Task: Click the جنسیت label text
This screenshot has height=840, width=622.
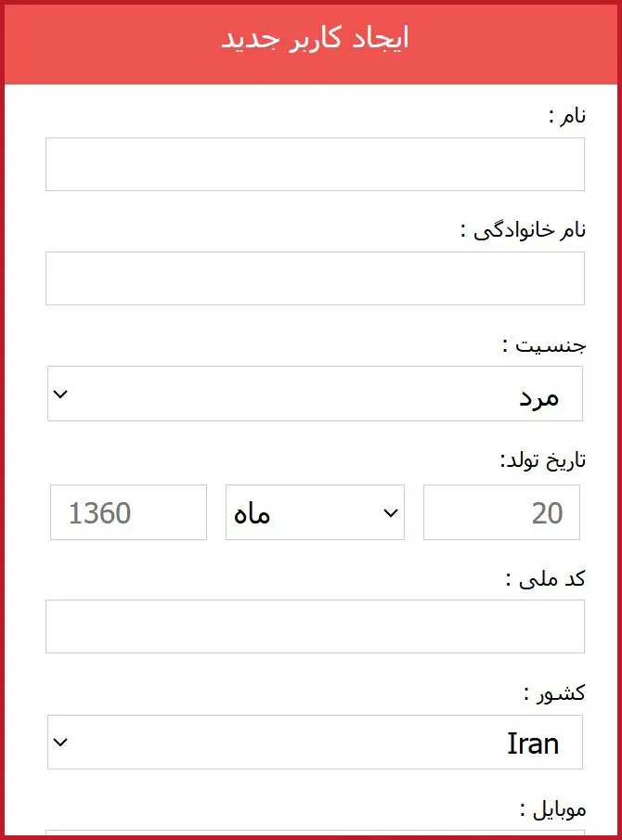Action: coord(544,345)
